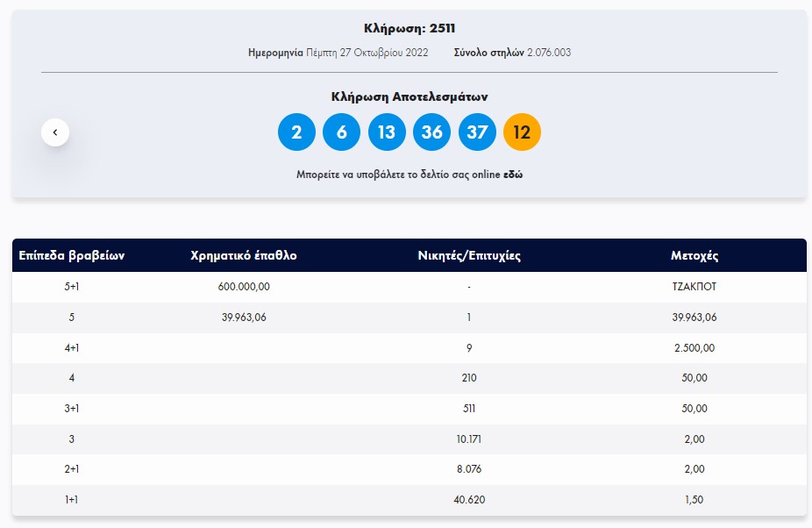The width and height of the screenshot is (812, 528).
Task: Click the 10.171 winners count cell
Action: pos(470,439)
